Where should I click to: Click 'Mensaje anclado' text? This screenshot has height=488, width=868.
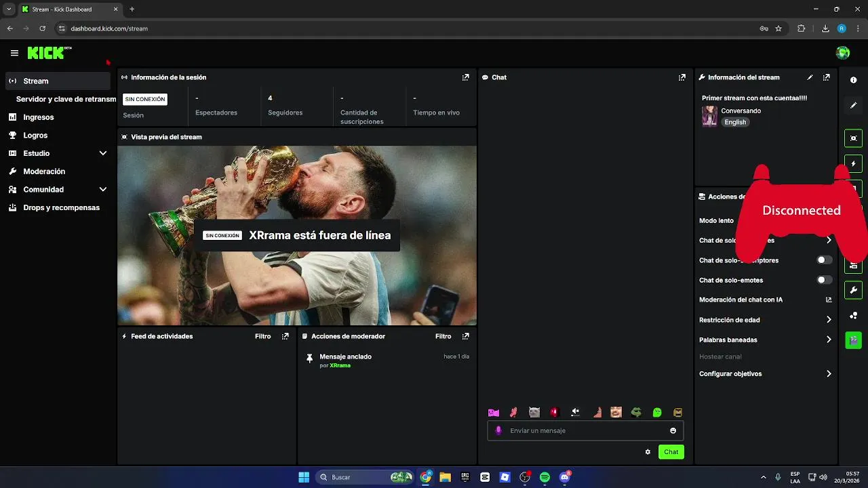pos(345,357)
